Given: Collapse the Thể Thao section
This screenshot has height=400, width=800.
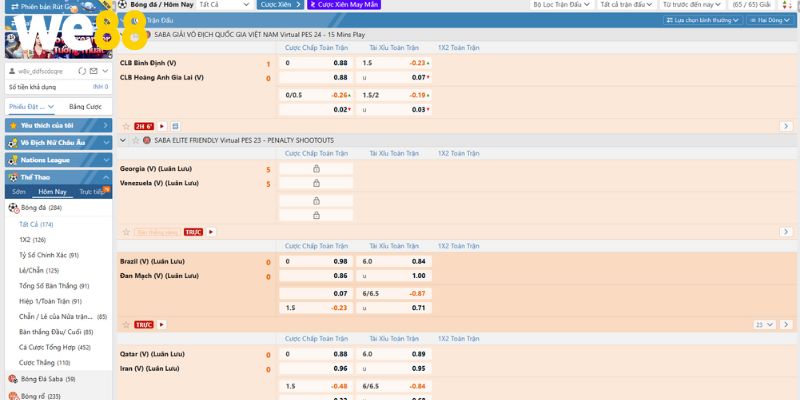Looking at the screenshot, I should (x=104, y=175).
